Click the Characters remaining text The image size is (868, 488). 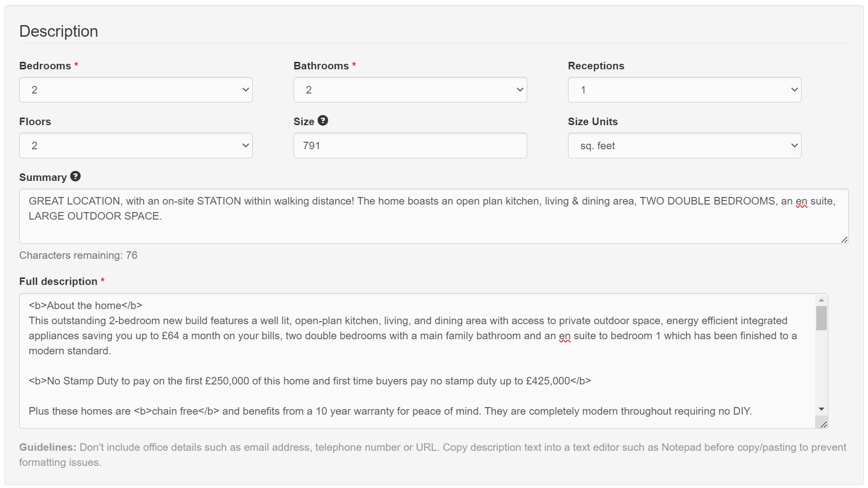pos(78,255)
